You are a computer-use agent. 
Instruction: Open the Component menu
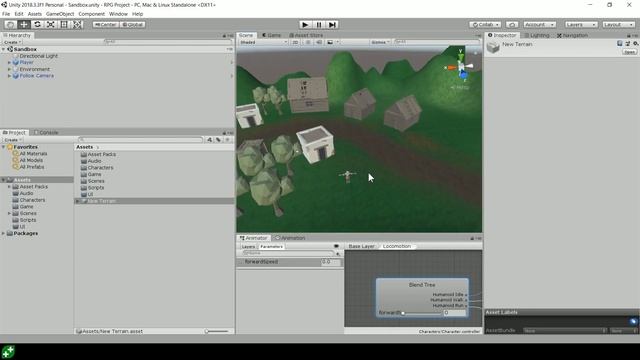(91, 14)
